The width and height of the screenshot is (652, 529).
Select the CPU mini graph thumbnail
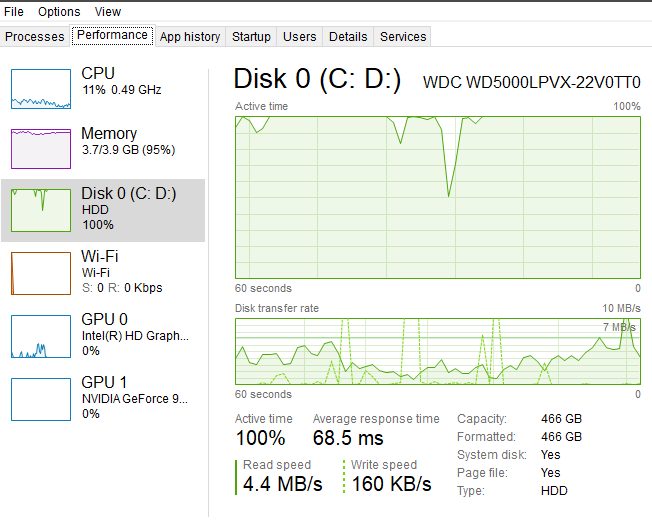tap(41, 88)
